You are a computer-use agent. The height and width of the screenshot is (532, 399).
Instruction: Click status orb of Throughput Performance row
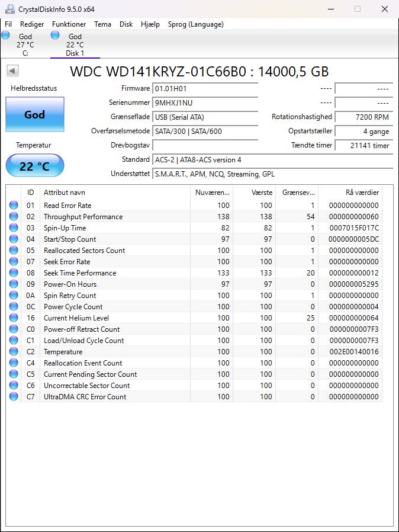(x=14, y=216)
